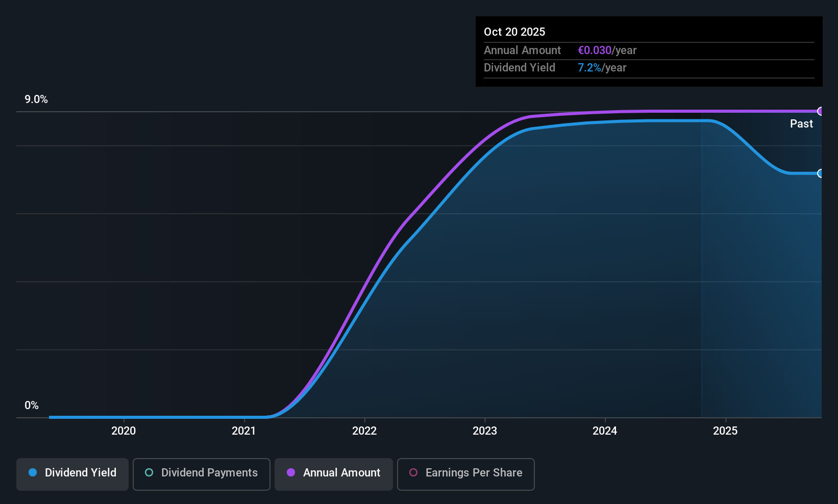The height and width of the screenshot is (504, 838).
Task: Click the 7.2%/year dividend yield value
Action: [x=602, y=68]
